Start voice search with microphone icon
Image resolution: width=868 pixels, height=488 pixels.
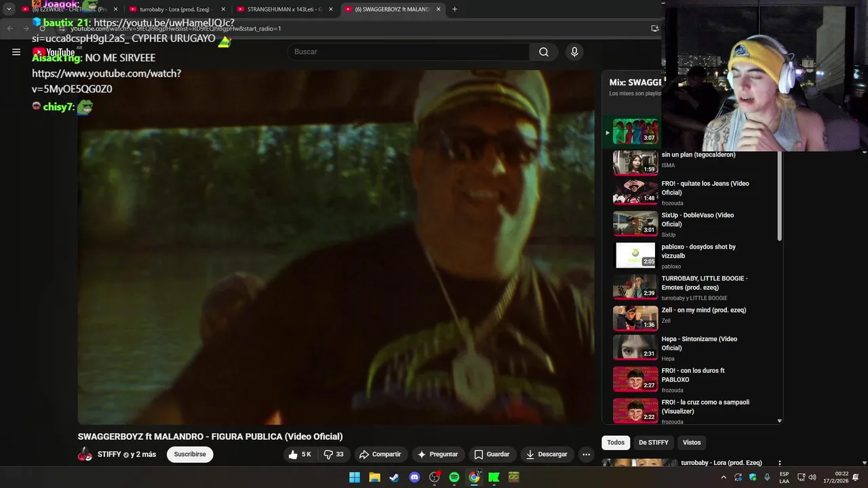tap(574, 52)
